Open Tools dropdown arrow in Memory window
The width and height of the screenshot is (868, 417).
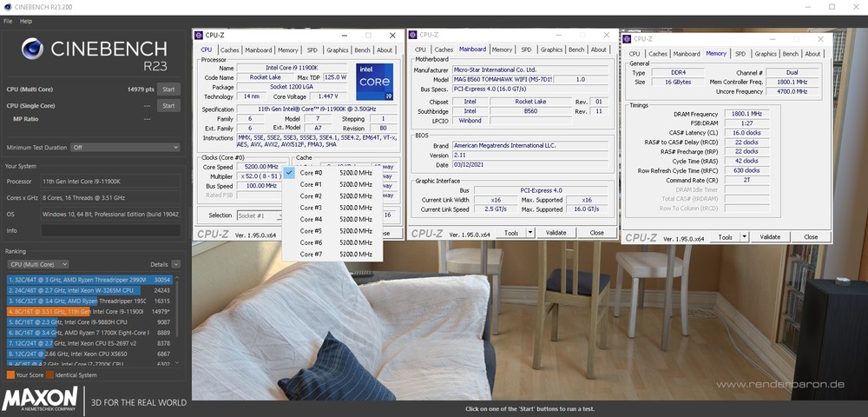pos(745,237)
